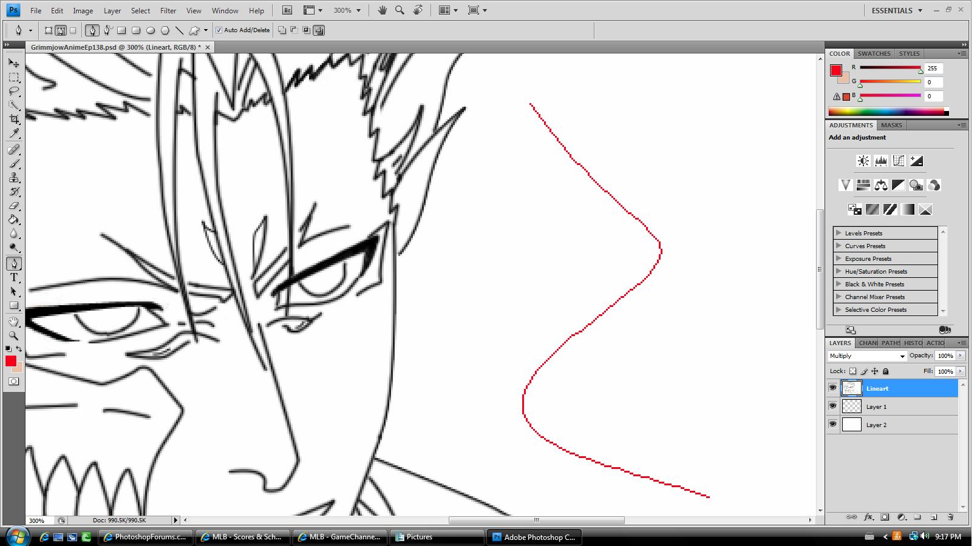Click the Layer 1 thumbnail
The image size is (980, 546).
(x=851, y=406)
